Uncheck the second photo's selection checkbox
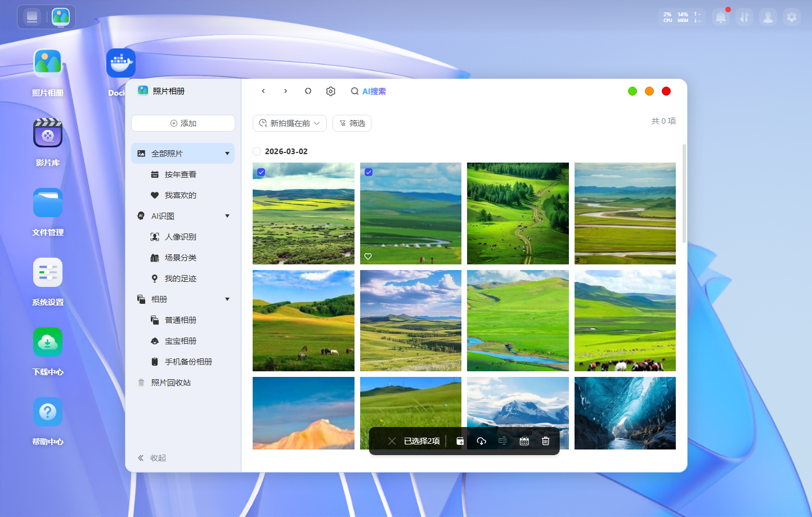The height and width of the screenshot is (517, 812). pyautogui.click(x=369, y=172)
